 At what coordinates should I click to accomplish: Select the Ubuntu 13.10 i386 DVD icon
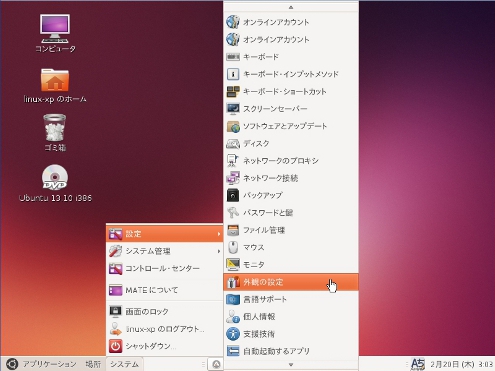(x=55, y=177)
